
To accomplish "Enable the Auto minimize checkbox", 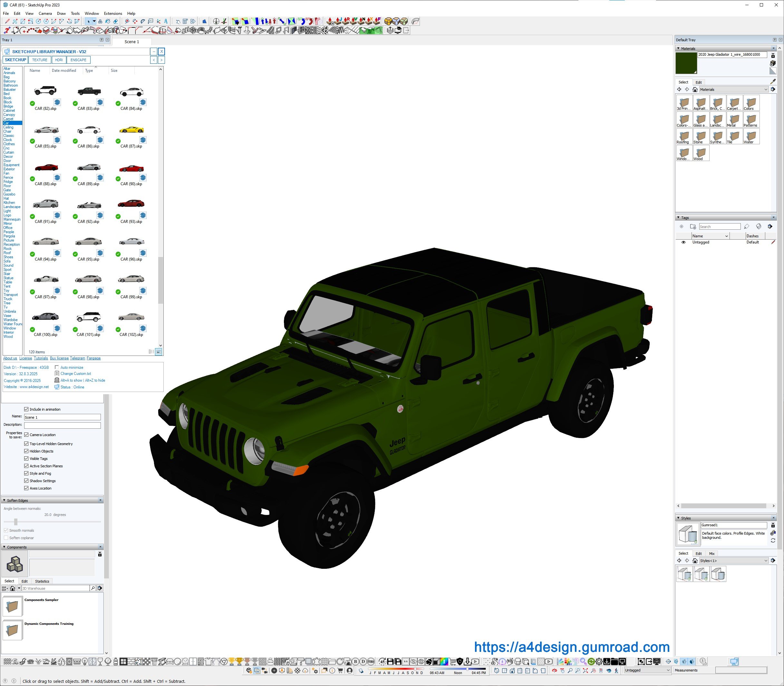I will coord(57,367).
